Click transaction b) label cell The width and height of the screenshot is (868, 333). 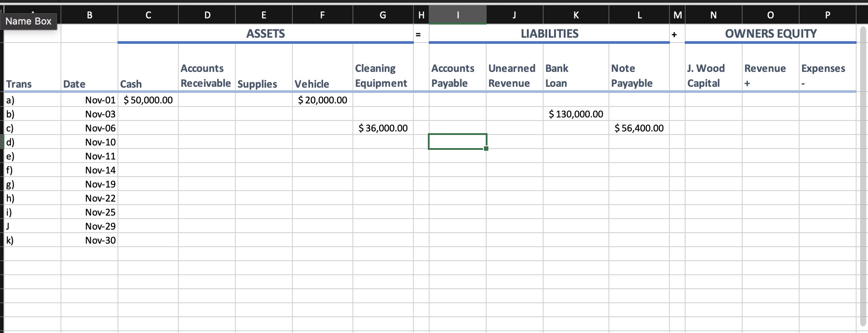coord(32,114)
